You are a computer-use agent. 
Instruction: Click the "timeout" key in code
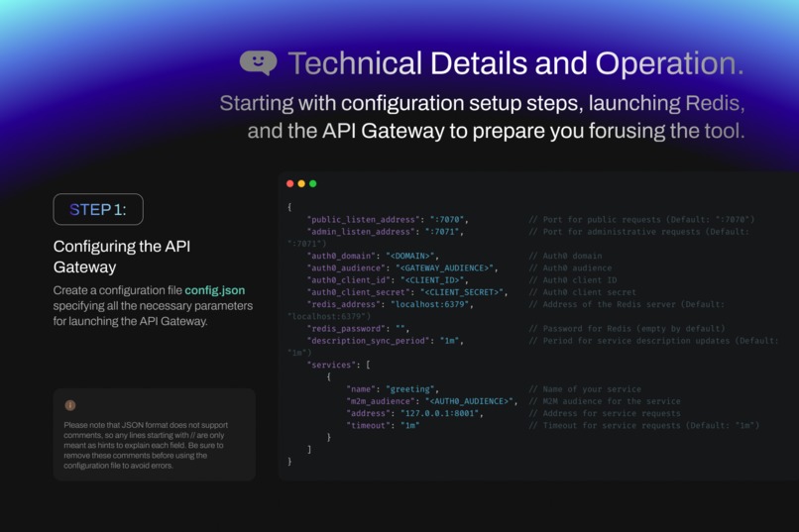pos(368,426)
